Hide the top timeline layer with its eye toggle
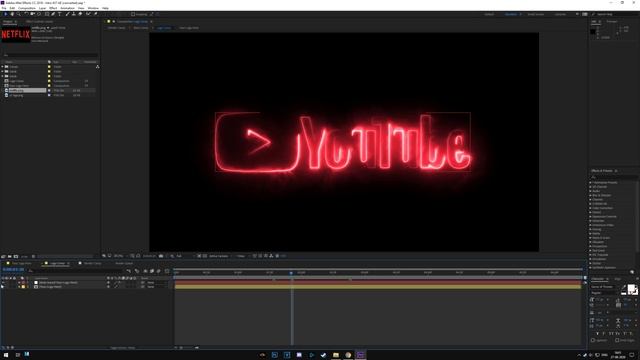 (x=3, y=282)
